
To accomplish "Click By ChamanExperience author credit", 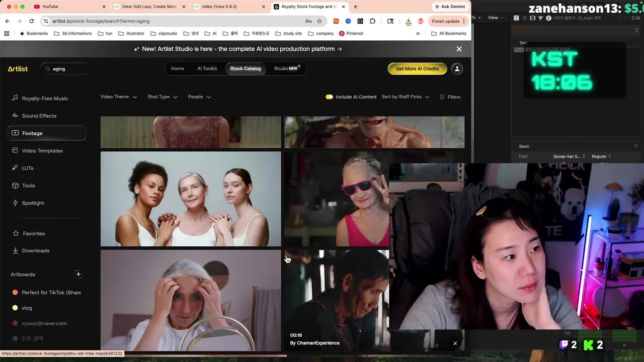I will point(315,343).
